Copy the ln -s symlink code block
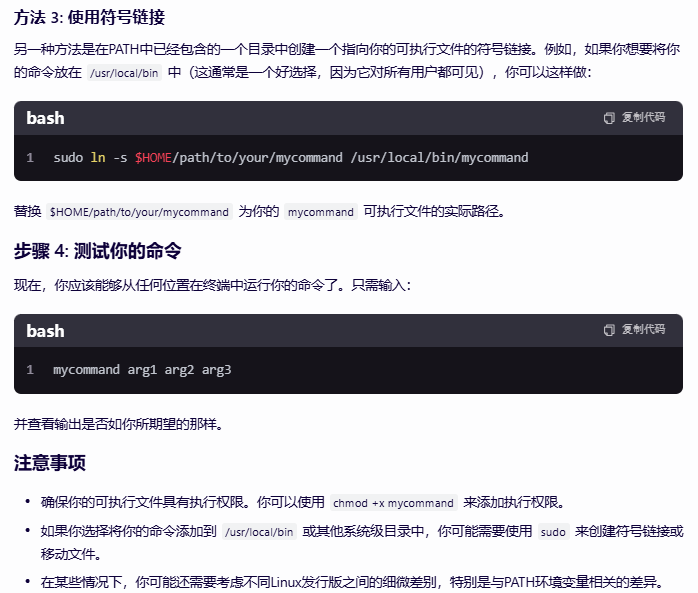Image resolution: width=698 pixels, height=593 pixels. point(634,118)
